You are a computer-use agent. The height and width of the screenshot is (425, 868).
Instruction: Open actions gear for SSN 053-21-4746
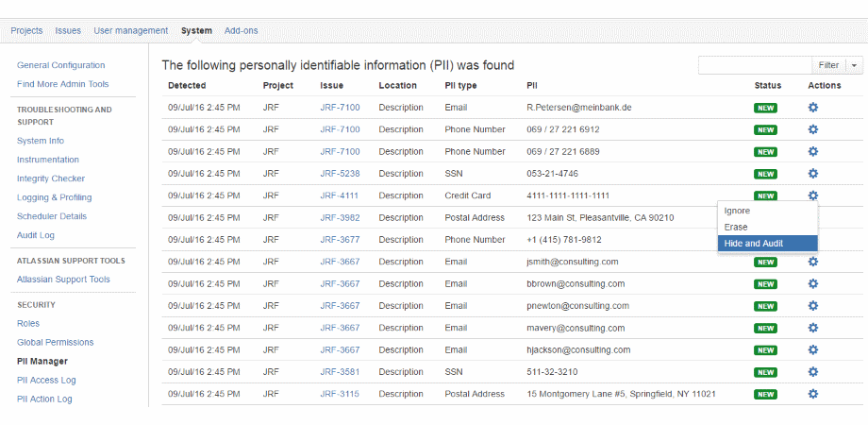pyautogui.click(x=812, y=174)
